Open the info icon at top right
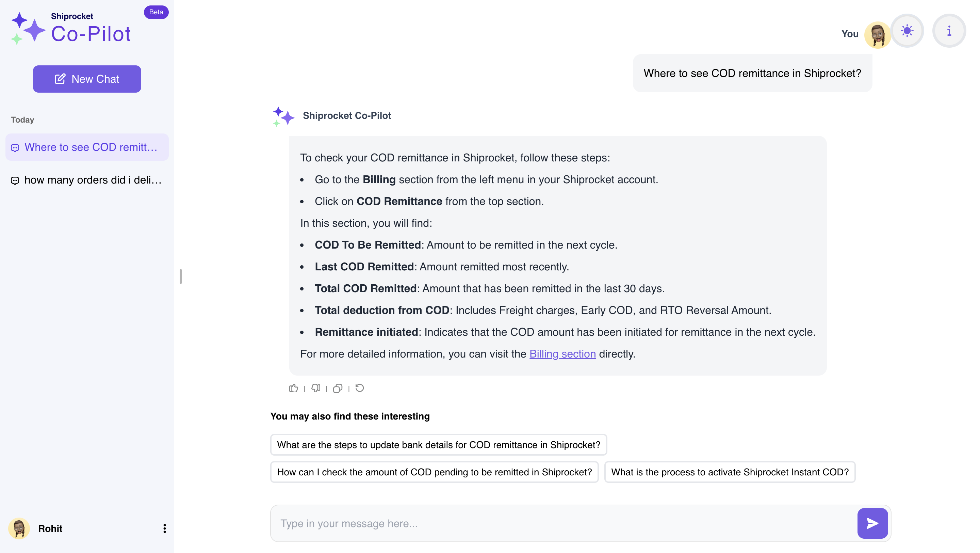The height and width of the screenshot is (553, 980). coord(949,31)
